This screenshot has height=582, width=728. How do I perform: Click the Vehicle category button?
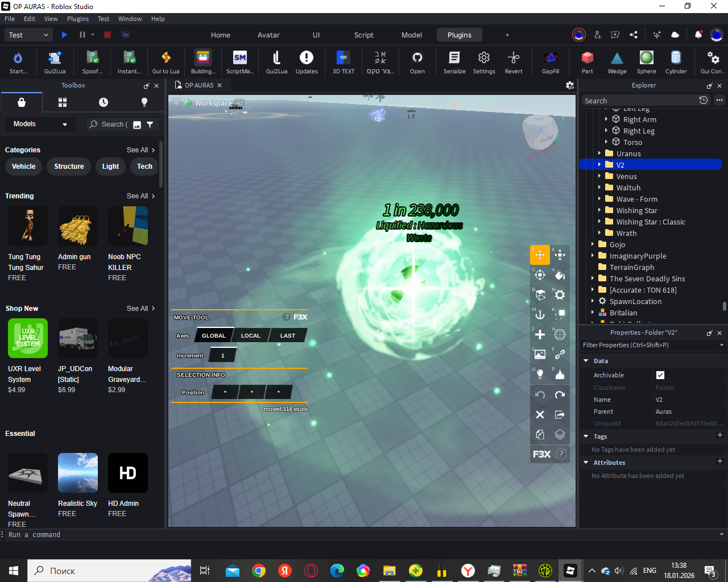(x=24, y=167)
